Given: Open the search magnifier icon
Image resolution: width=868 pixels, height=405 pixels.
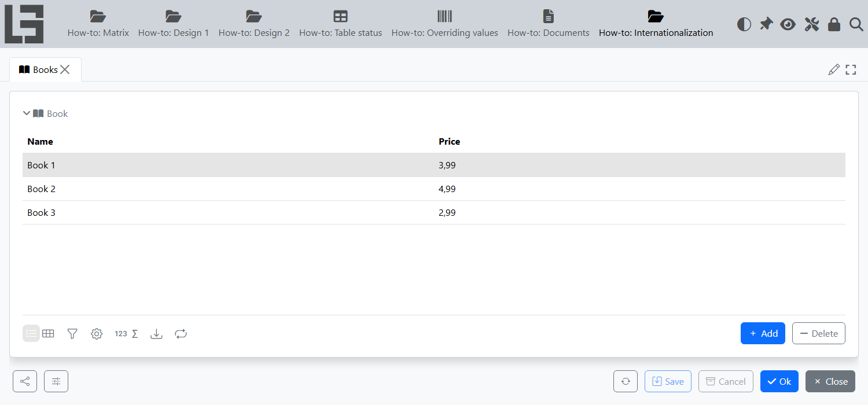Looking at the screenshot, I should (x=856, y=24).
